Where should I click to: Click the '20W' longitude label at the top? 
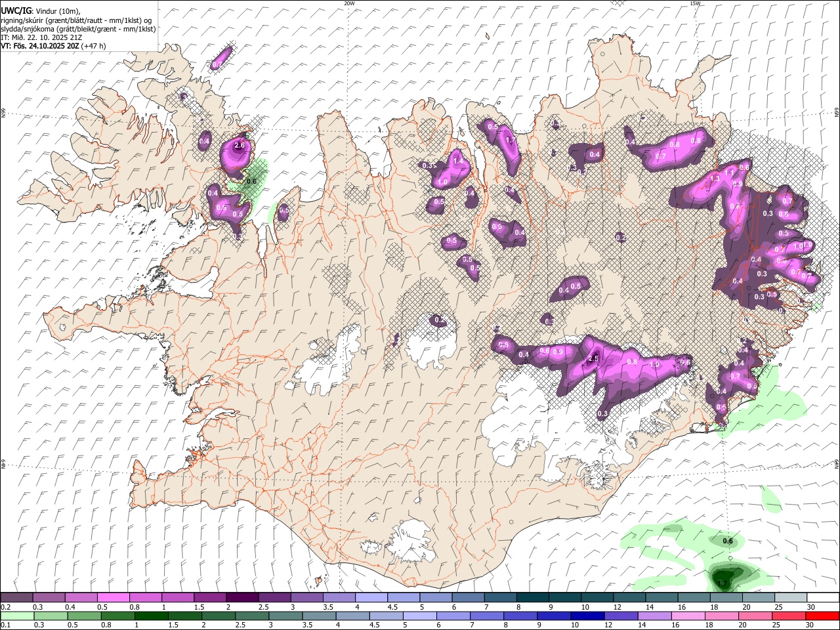click(x=349, y=3)
